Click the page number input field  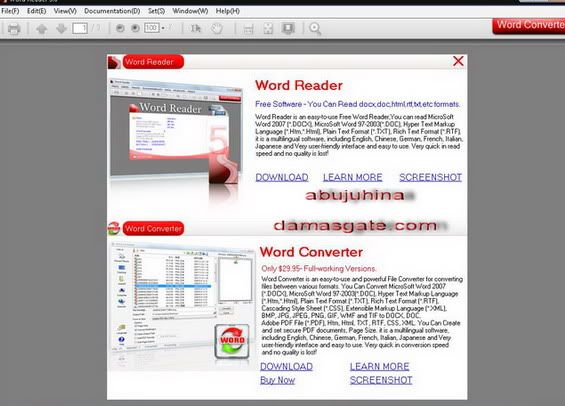80,28
